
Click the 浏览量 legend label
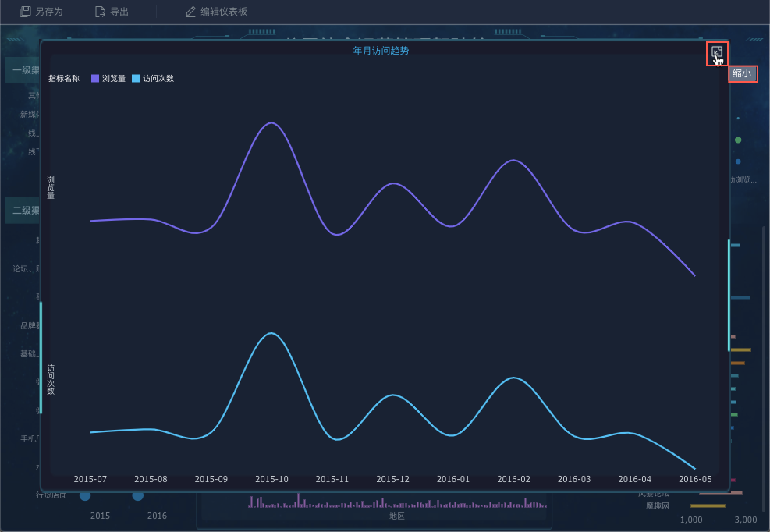point(114,78)
